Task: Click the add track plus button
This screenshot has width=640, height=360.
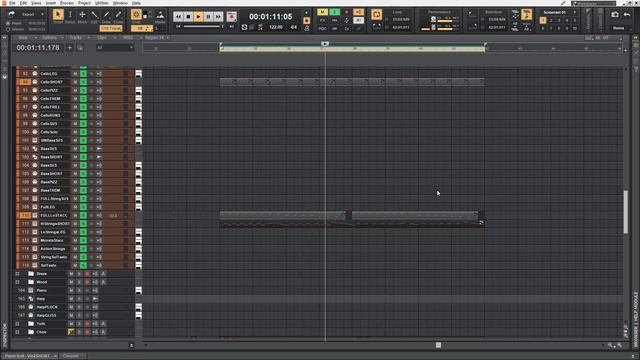Action: coord(69,48)
